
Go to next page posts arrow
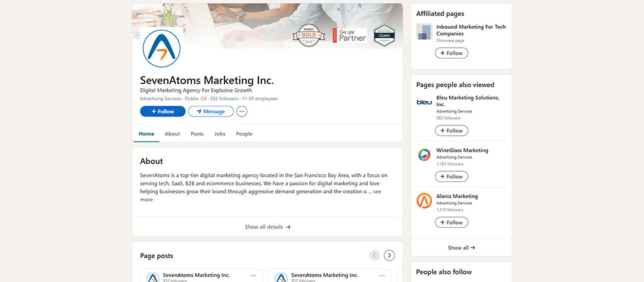389,256
